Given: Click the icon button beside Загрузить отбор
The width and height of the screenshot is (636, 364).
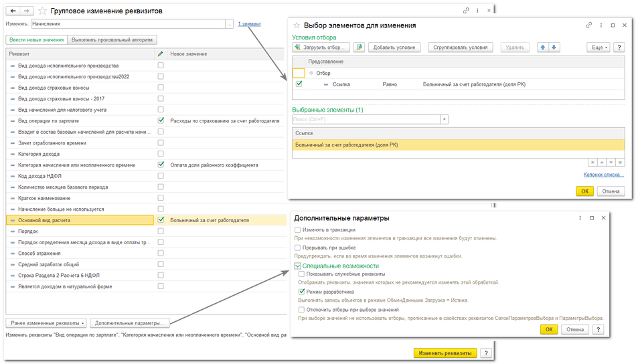Looking at the screenshot, I should click(360, 48).
